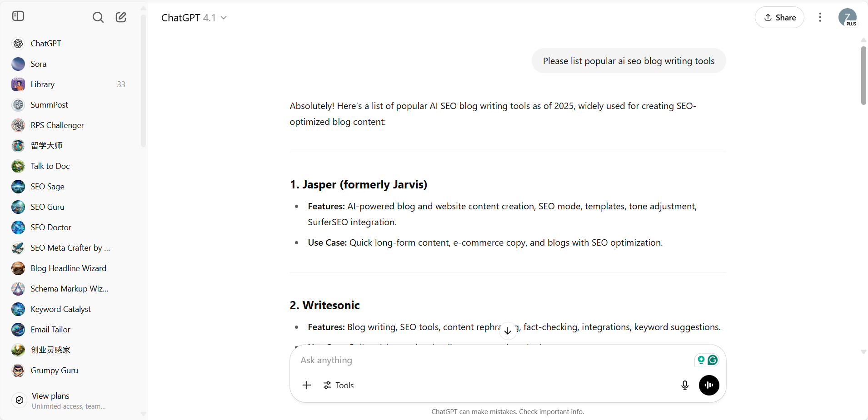The width and height of the screenshot is (868, 420).
Task: Click the page scroll-down arrow at right edge
Action: click(x=863, y=352)
